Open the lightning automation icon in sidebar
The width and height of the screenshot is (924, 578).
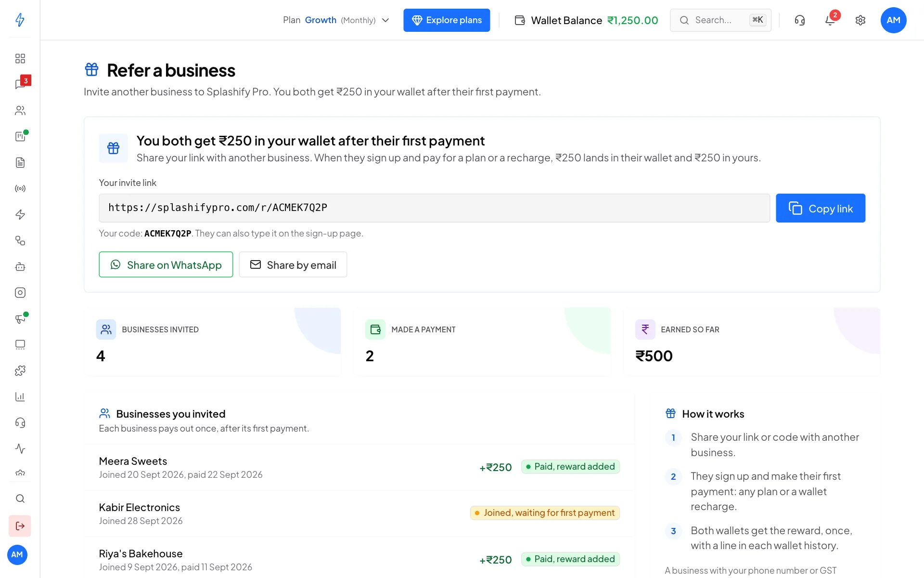20,214
